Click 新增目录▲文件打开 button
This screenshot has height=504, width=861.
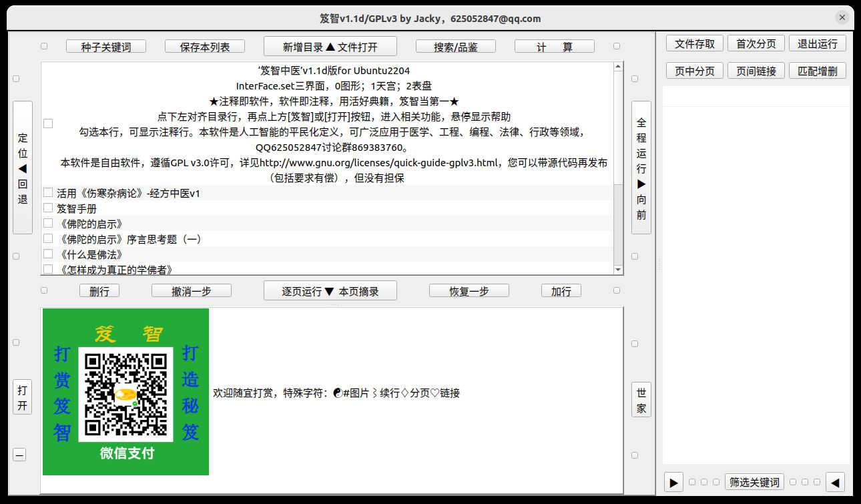(330, 47)
